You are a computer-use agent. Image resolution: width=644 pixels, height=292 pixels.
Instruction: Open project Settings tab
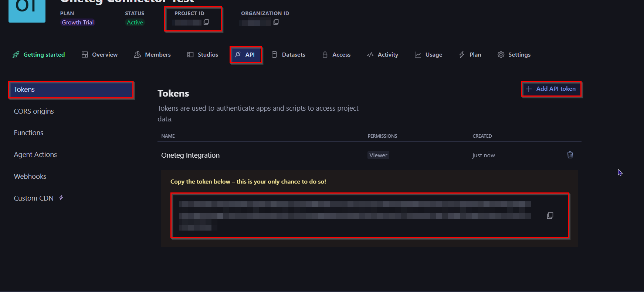514,55
